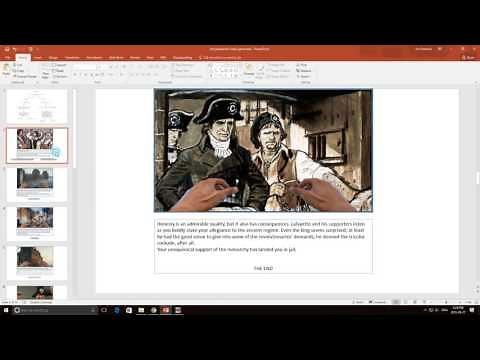This screenshot has width=480, height=360.
Task: Click Cut in the Clipboard group
Action: (x=17, y=65)
